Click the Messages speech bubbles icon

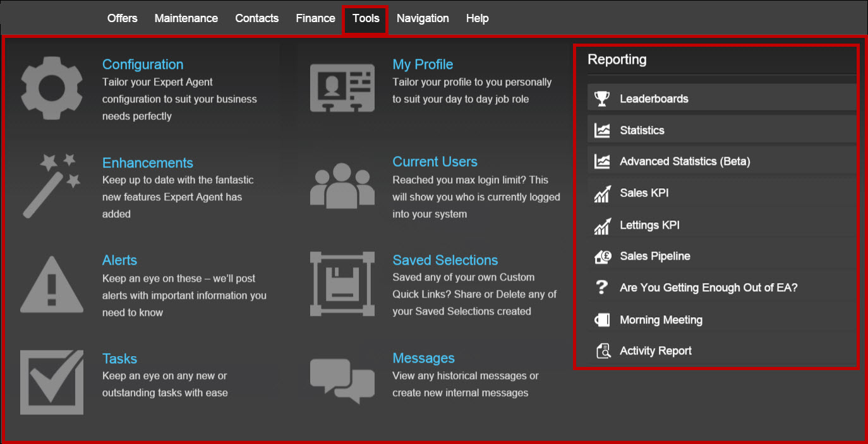pos(342,381)
